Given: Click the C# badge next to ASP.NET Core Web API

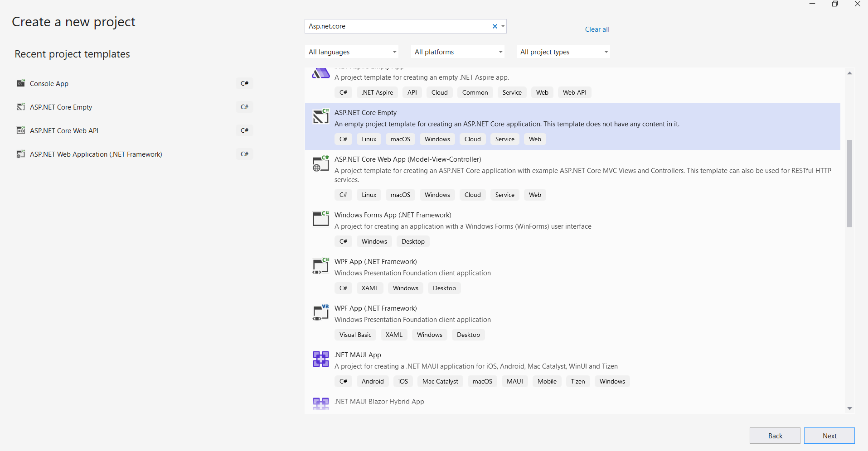Looking at the screenshot, I should click(244, 130).
